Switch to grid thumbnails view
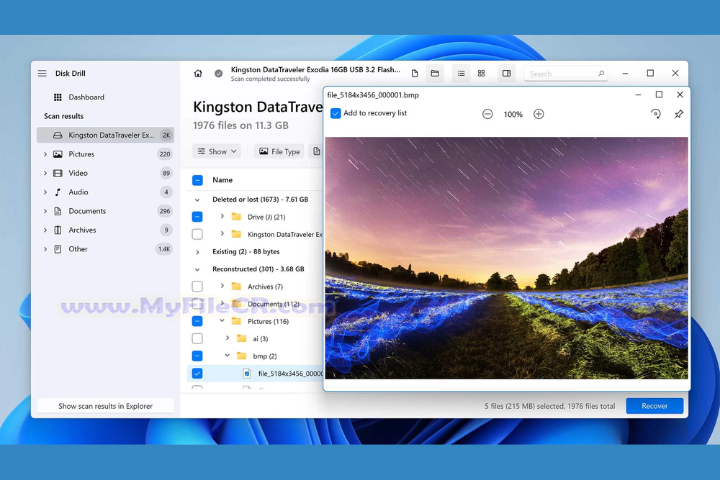This screenshot has height=480, width=720. 481,73
